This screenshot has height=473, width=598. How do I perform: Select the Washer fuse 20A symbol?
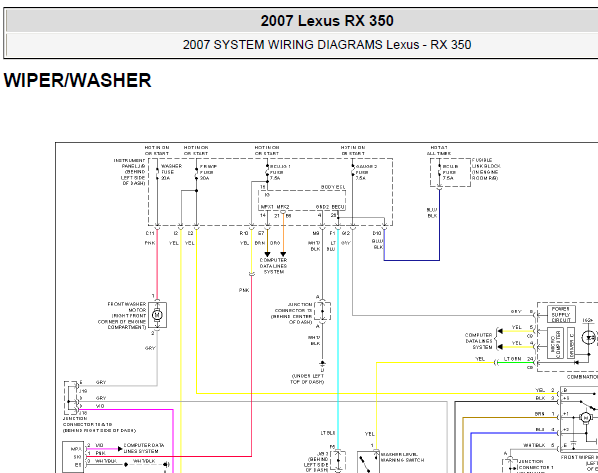click(157, 172)
